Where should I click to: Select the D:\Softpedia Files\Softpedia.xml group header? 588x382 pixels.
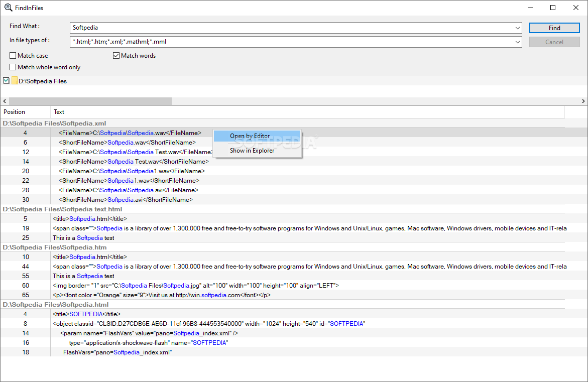(283, 123)
